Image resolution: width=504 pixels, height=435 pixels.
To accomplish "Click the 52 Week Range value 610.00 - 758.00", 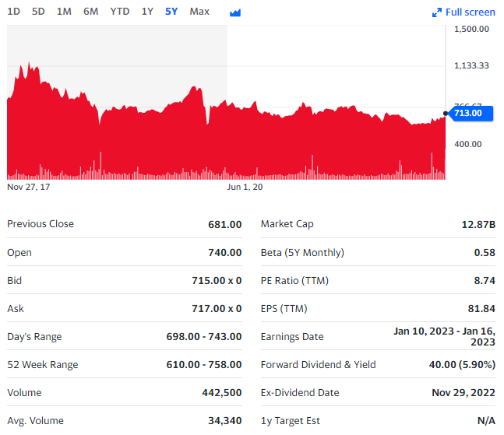I will coord(204,364).
